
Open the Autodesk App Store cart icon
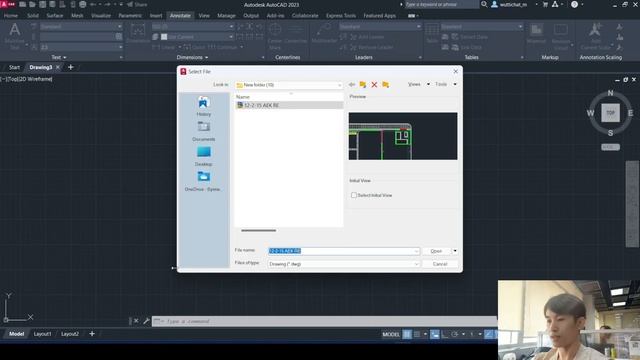click(545, 4)
